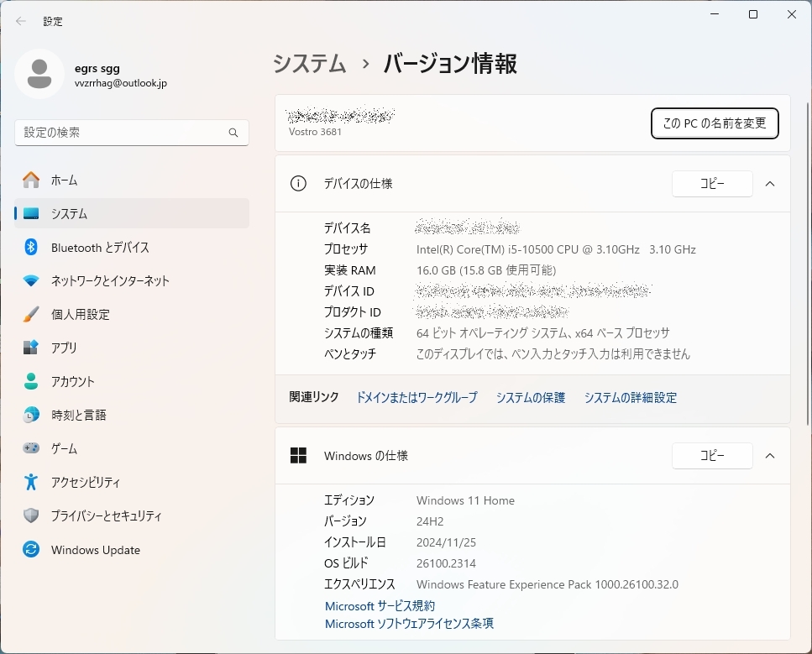Open the 設定の検索 search field

[132, 133]
